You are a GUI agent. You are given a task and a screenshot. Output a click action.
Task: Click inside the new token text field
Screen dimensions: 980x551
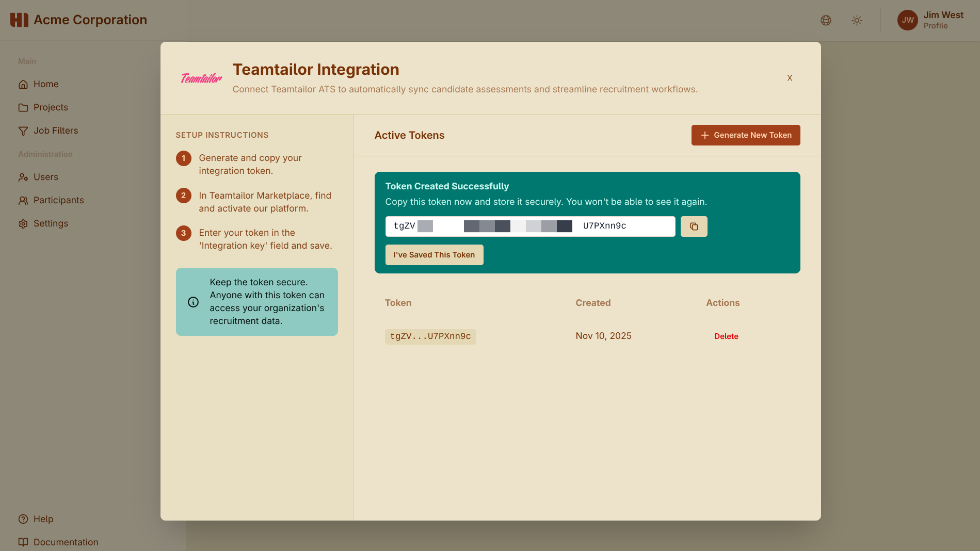[530, 226]
